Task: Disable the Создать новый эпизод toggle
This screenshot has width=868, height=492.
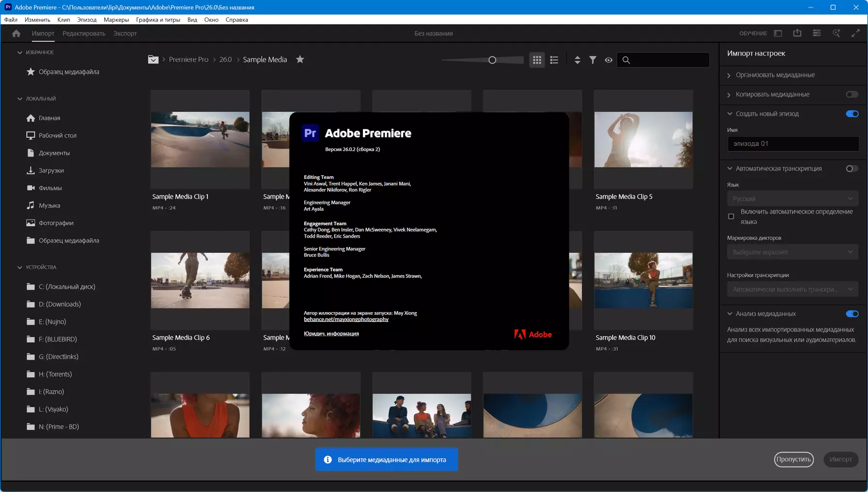Action: coord(852,114)
